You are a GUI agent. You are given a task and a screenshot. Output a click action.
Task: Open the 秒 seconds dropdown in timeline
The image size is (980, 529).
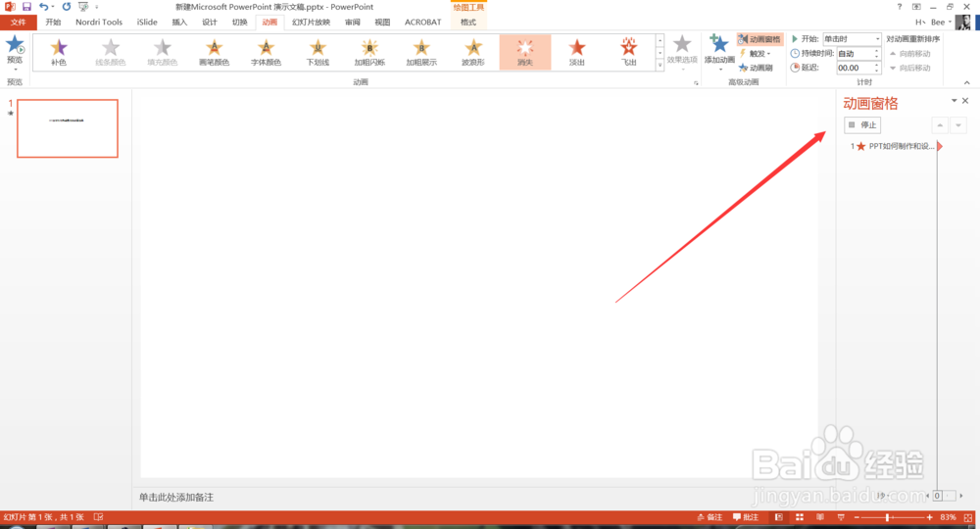883,496
